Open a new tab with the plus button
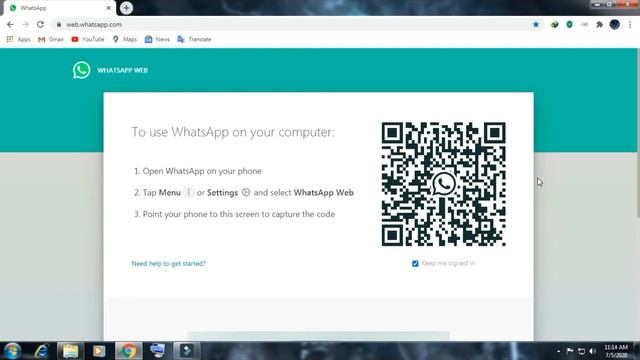 pyautogui.click(x=126, y=8)
